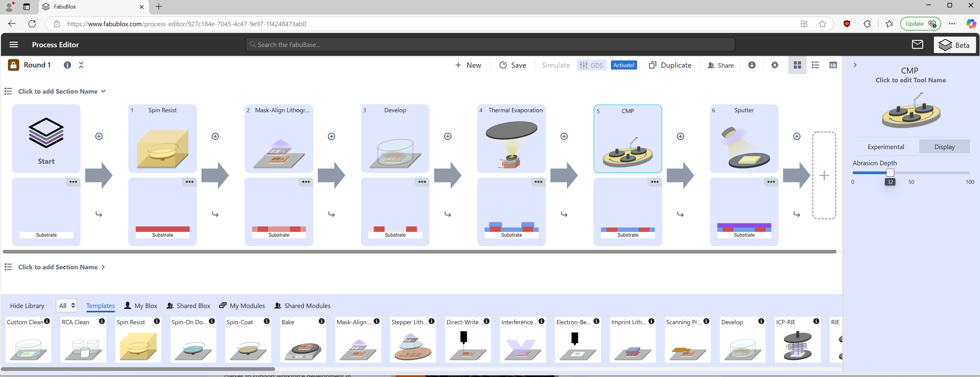Switch to grid view layout
The height and width of the screenshot is (377, 980).
797,65
